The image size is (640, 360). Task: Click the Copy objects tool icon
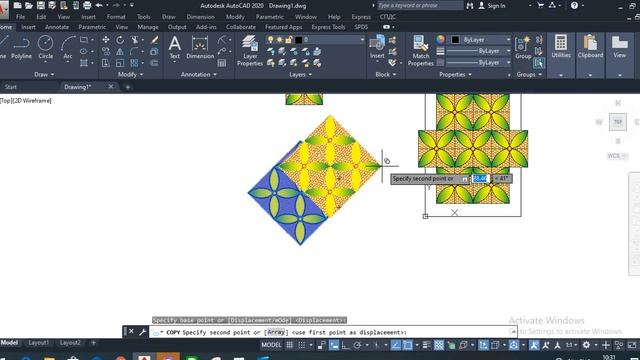pos(106,51)
